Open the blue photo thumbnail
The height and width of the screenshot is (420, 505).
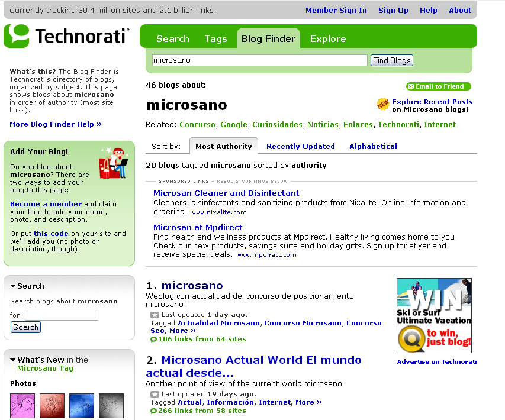point(82,406)
